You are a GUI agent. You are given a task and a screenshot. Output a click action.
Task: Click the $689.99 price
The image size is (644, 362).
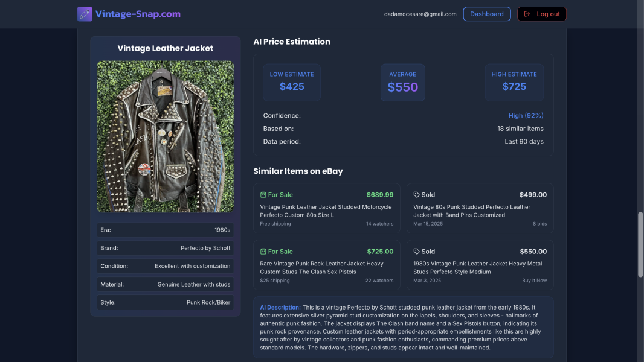click(380, 195)
